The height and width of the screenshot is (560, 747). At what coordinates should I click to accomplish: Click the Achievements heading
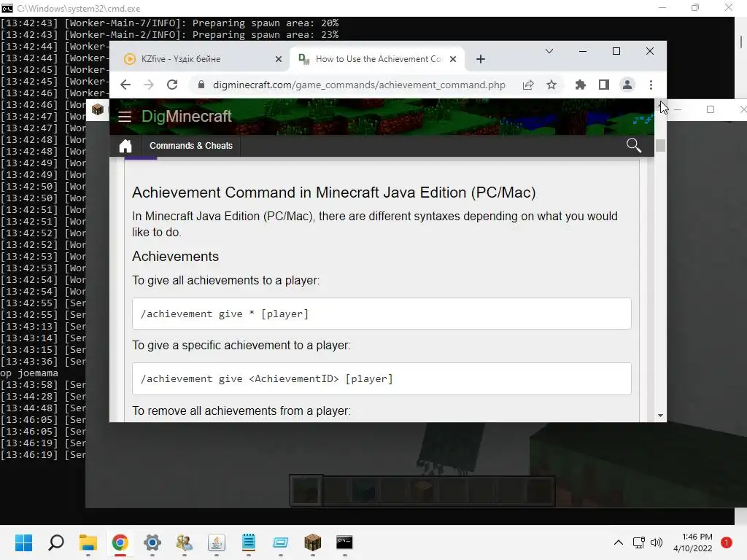(x=175, y=257)
